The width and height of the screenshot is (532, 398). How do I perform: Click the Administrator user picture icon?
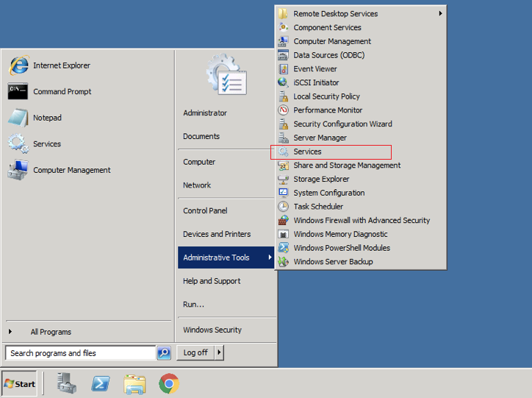pos(226,74)
